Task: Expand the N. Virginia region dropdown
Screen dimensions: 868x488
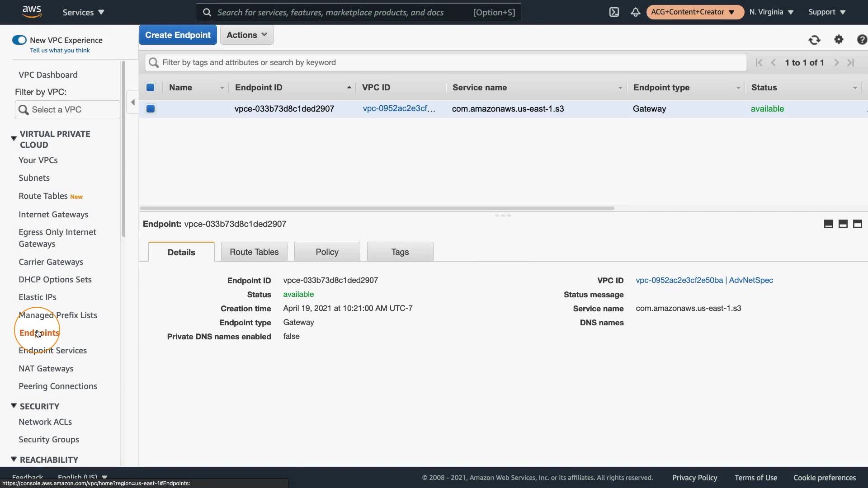Action: pos(771,12)
